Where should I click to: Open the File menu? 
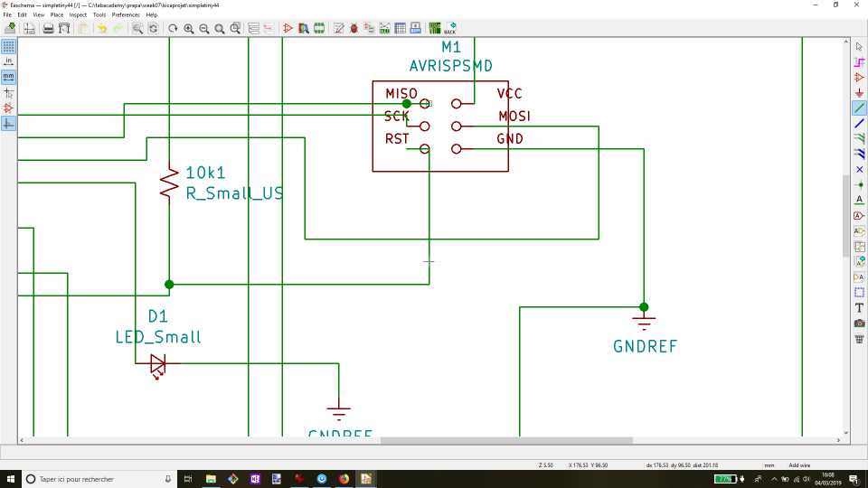(x=7, y=15)
